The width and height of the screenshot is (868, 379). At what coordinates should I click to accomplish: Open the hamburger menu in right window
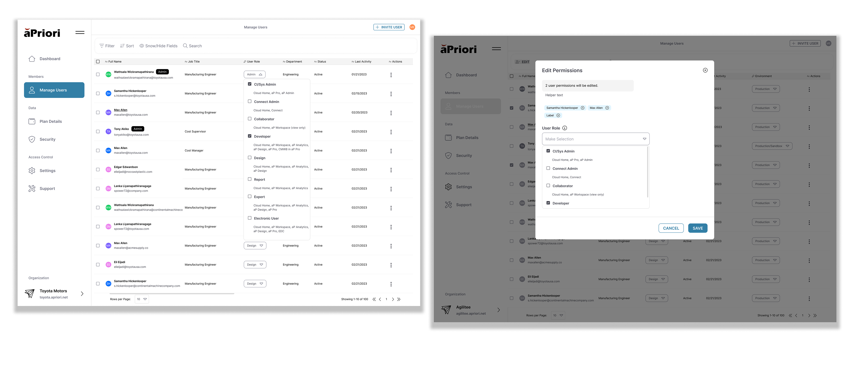[x=496, y=49]
